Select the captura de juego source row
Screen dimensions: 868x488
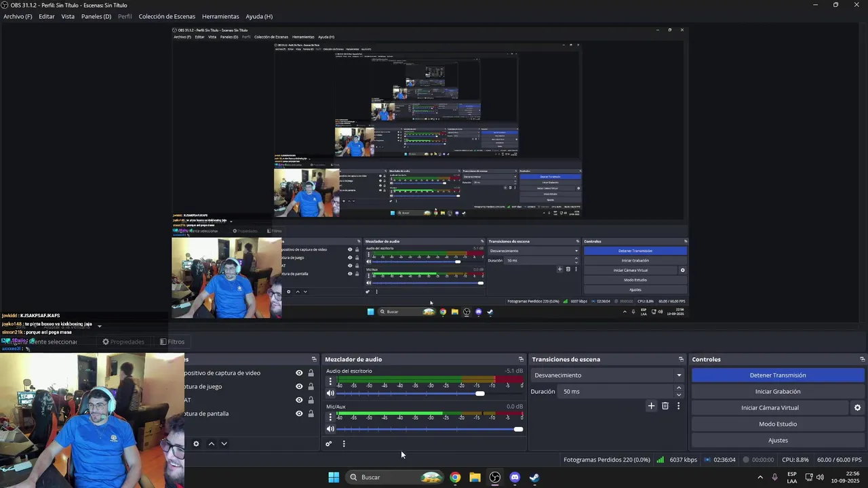click(251, 386)
